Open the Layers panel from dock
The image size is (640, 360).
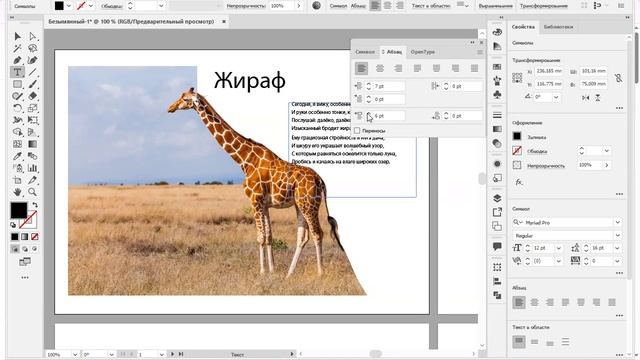[x=497, y=198]
